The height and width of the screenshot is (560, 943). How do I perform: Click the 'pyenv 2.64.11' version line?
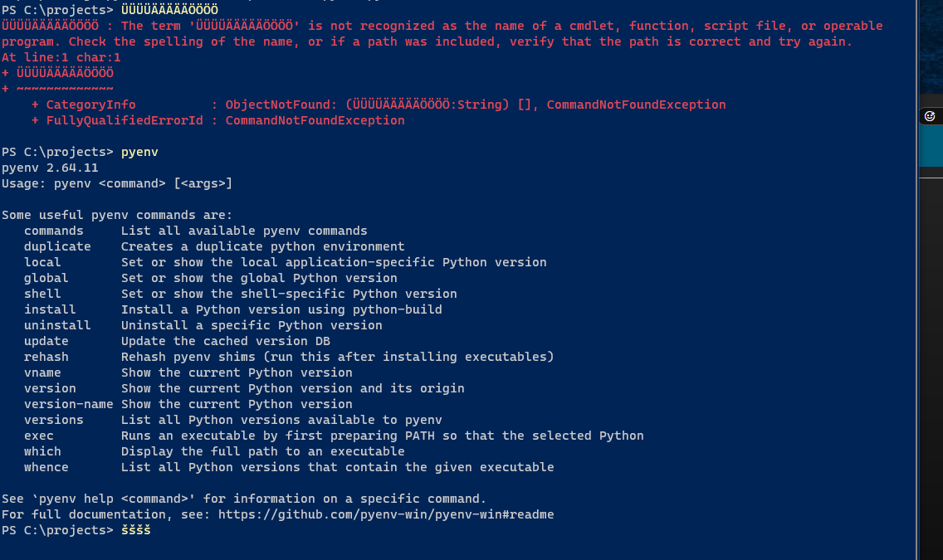[x=50, y=168]
